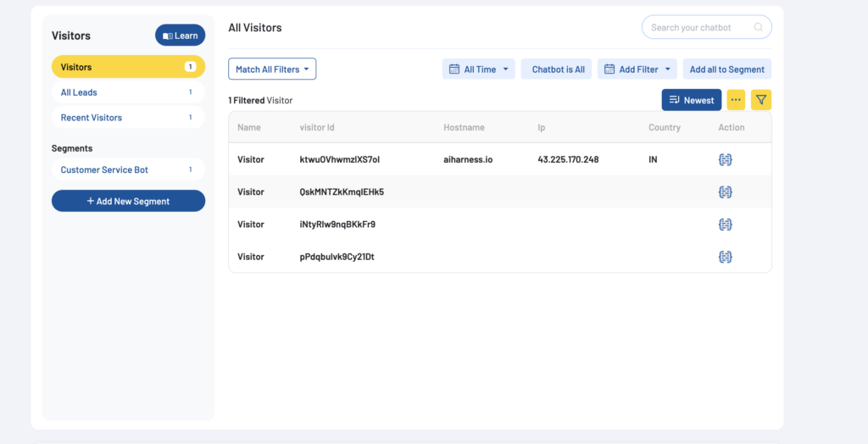Click the Country column header
868x444 pixels.
665,127
